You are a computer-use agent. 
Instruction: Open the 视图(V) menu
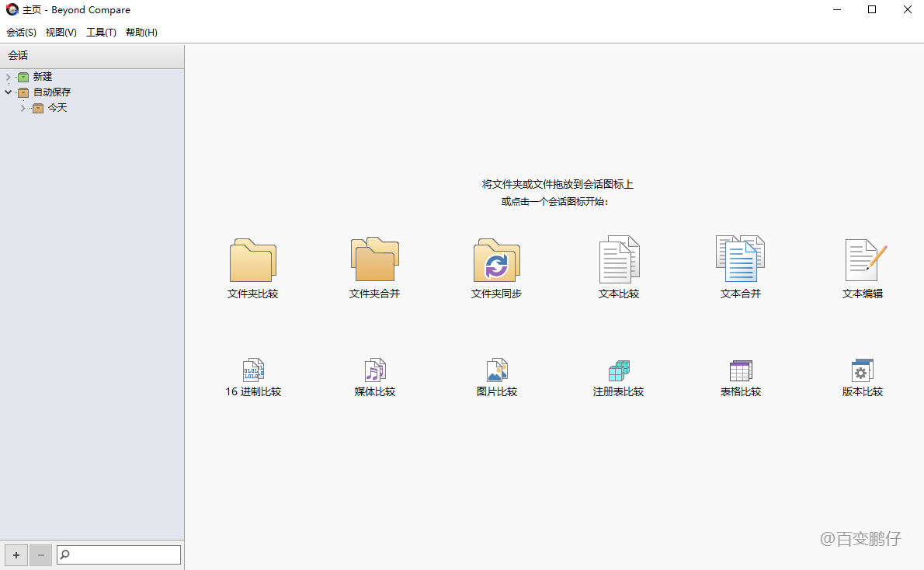(x=61, y=33)
